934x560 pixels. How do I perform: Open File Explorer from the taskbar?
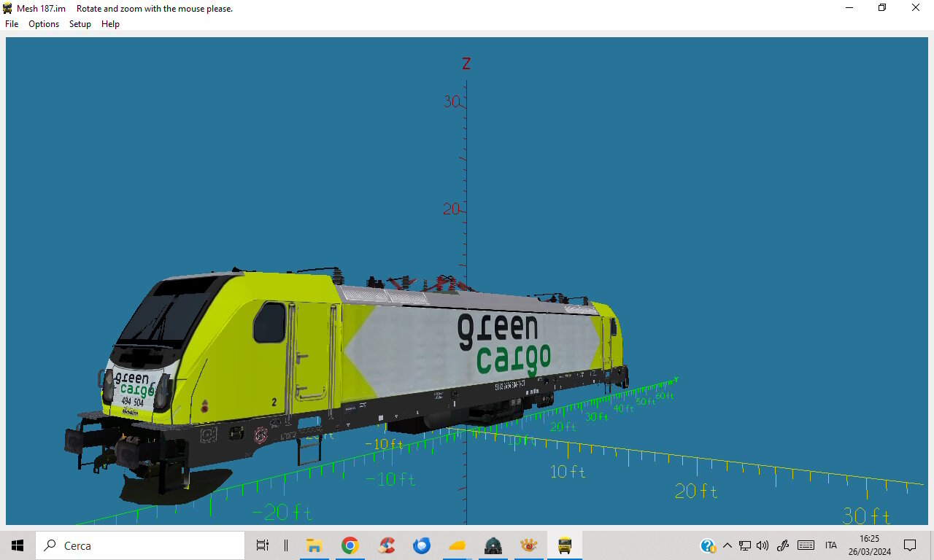[x=314, y=545]
